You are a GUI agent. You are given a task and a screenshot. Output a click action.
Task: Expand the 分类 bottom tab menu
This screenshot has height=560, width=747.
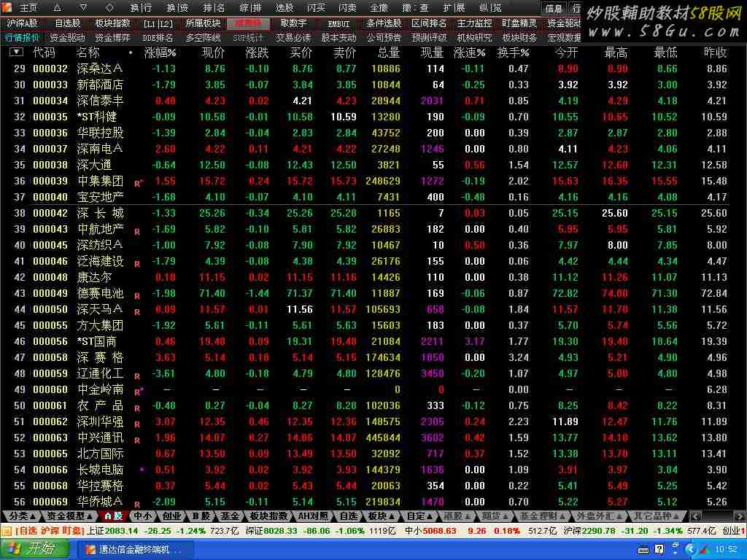(22, 516)
